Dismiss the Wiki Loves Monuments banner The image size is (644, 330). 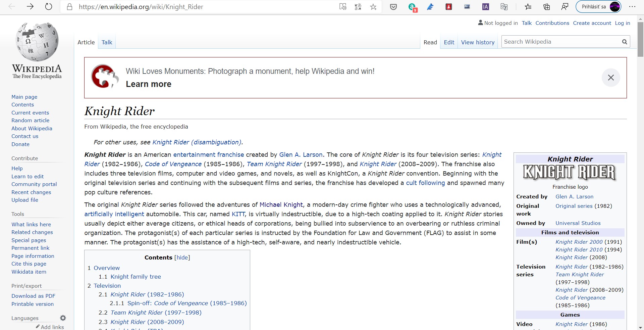click(x=611, y=78)
